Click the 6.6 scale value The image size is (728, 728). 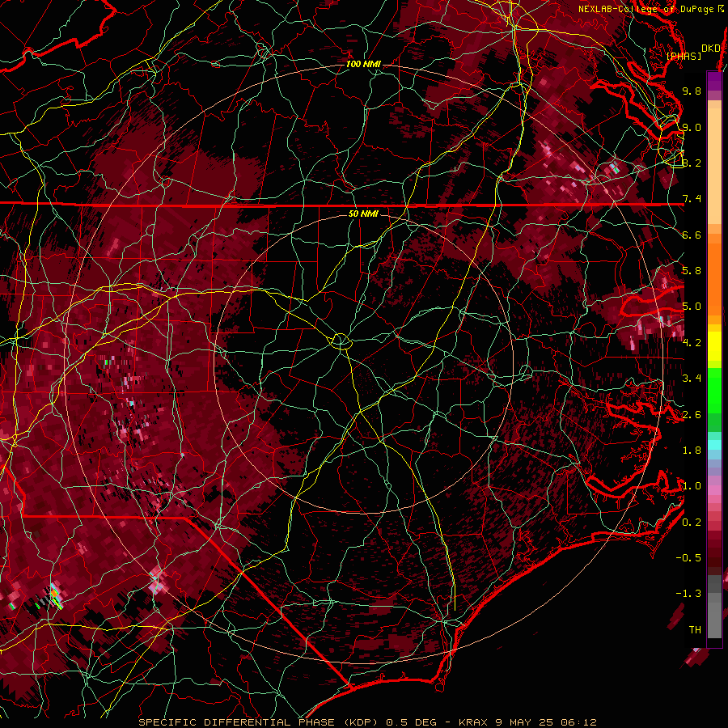[x=692, y=235]
